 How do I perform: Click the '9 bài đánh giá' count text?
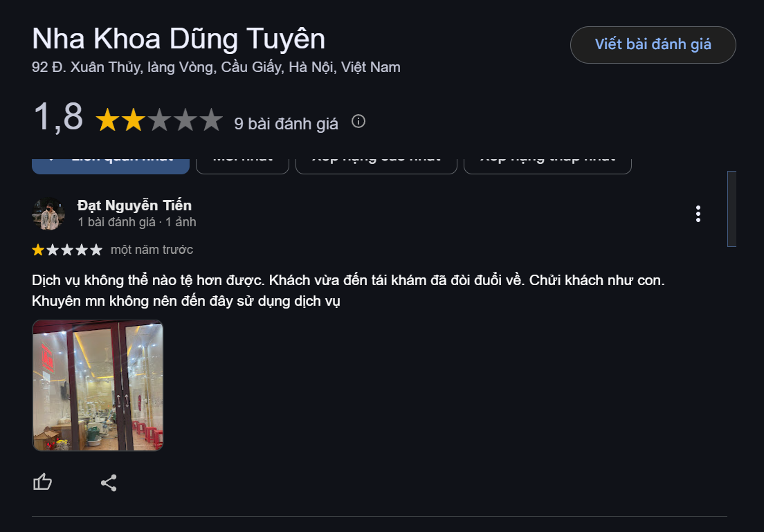(x=286, y=124)
